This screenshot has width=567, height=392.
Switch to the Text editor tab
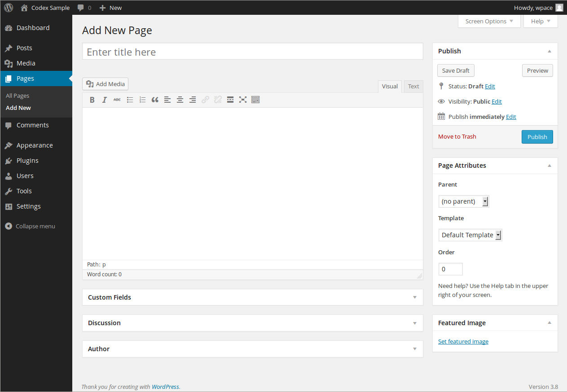pos(413,86)
